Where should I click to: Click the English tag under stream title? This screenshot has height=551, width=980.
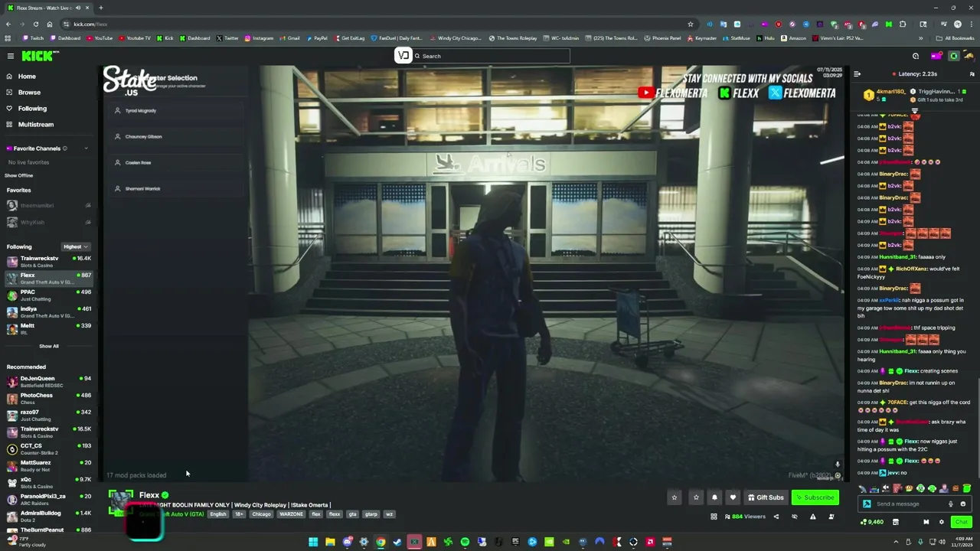click(218, 514)
